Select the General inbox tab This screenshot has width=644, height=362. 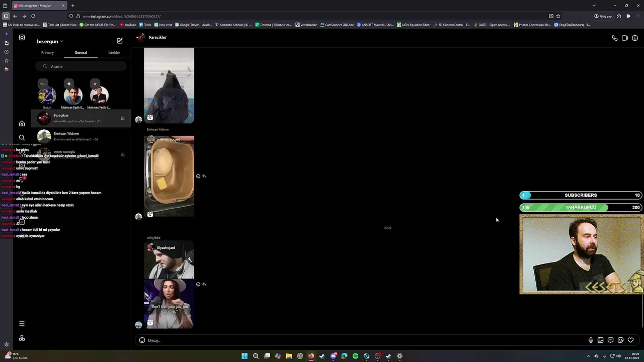[80, 53]
